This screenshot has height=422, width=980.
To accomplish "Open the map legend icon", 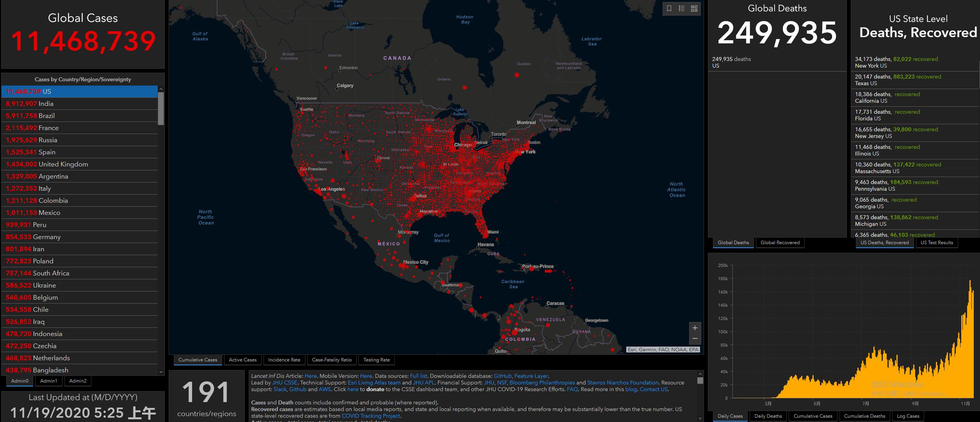I will point(682,9).
